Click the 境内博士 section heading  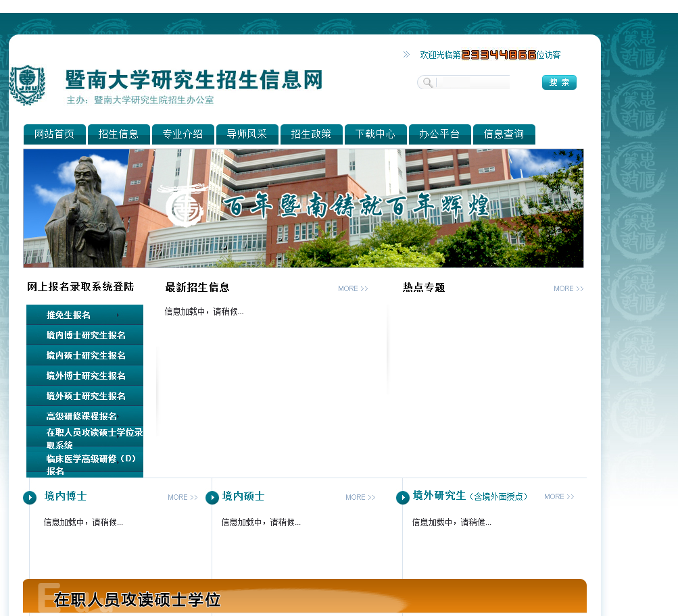tap(66, 496)
